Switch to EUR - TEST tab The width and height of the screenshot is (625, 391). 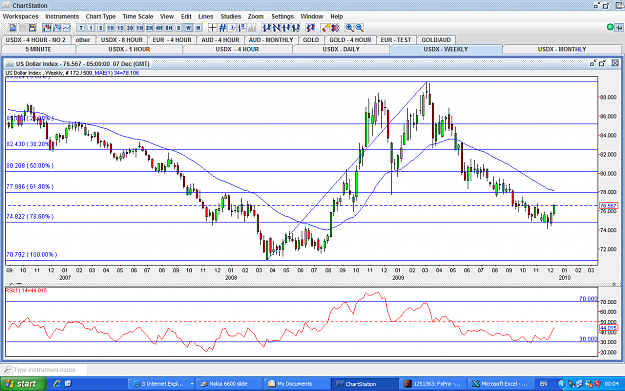tap(396, 40)
